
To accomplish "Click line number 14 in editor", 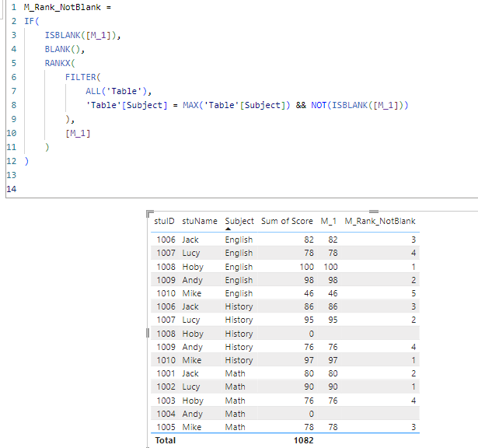I will click(12, 189).
